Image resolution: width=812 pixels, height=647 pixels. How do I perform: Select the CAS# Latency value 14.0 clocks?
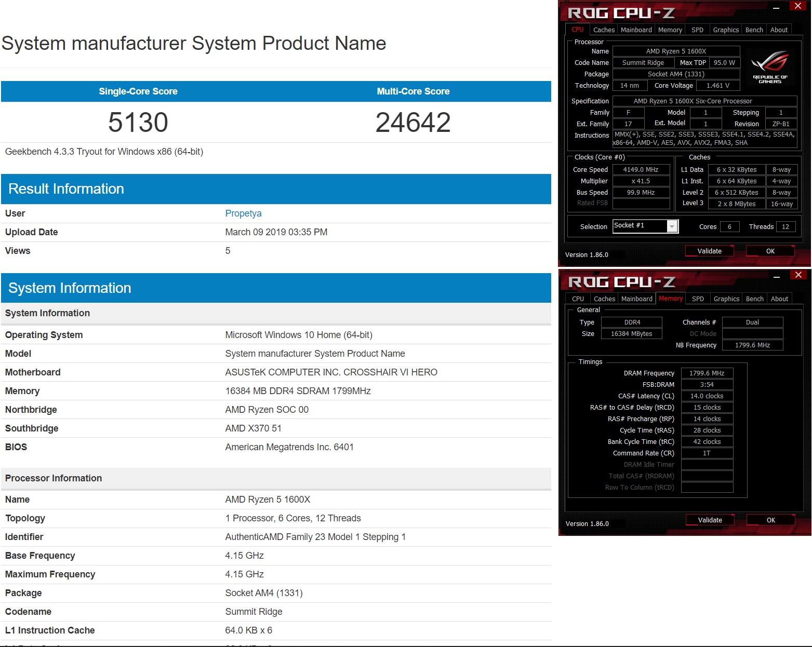point(707,396)
